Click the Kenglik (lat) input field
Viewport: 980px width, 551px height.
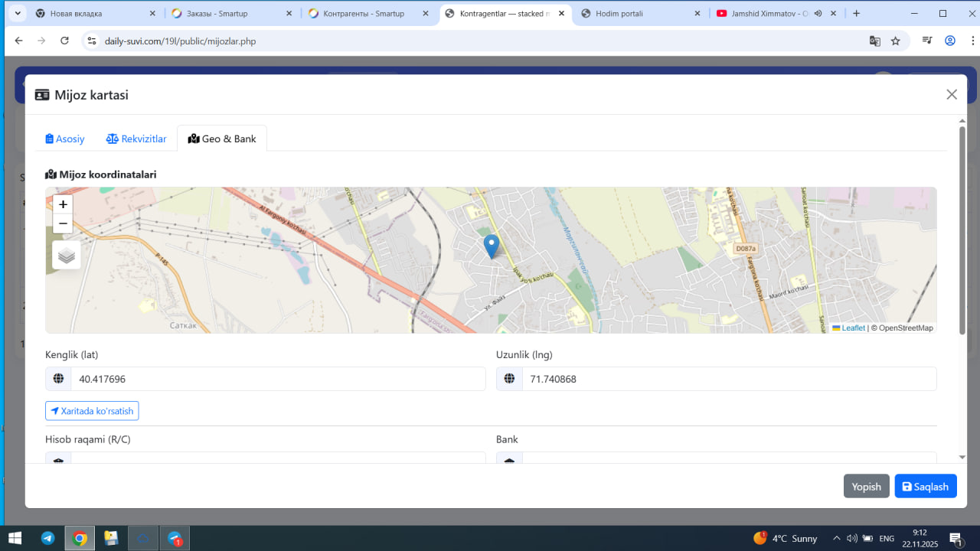278,379
